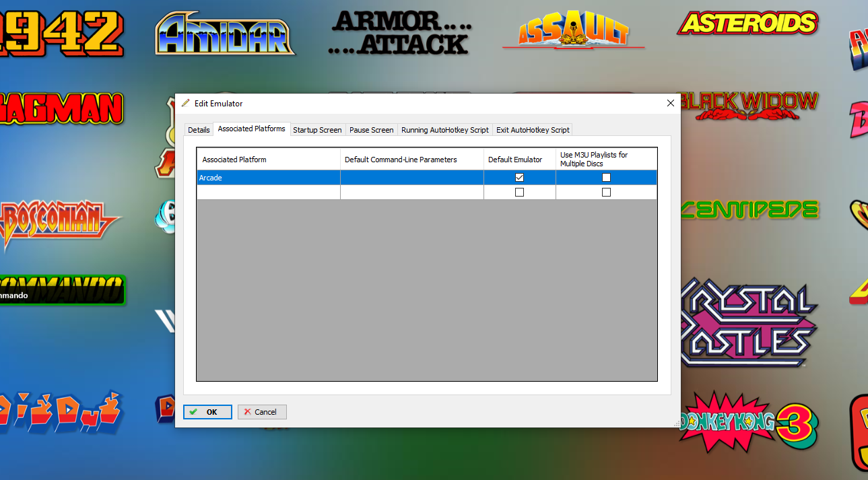Tick M3U Playlists checkbox in the blank row

(606, 193)
